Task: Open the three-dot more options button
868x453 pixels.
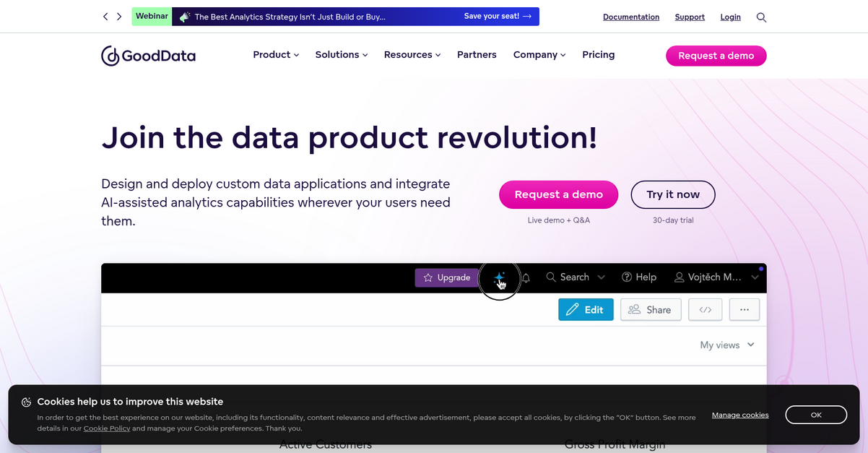Action: coord(745,309)
